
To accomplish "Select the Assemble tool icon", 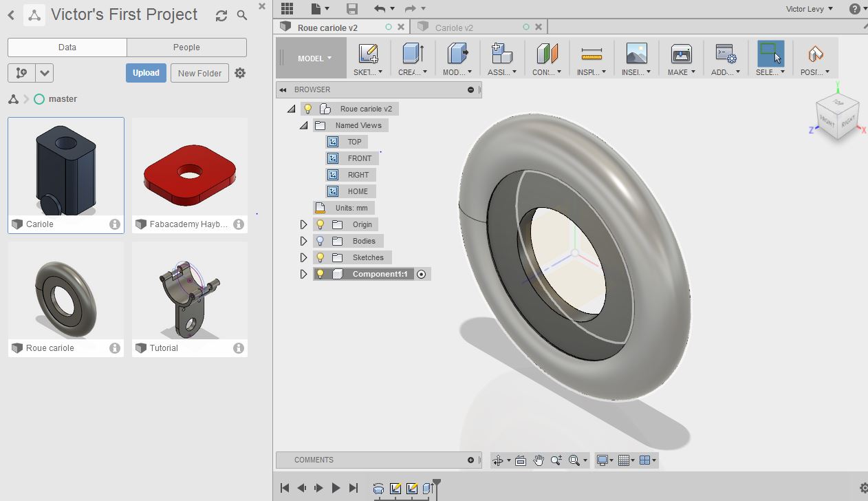I will pos(501,54).
